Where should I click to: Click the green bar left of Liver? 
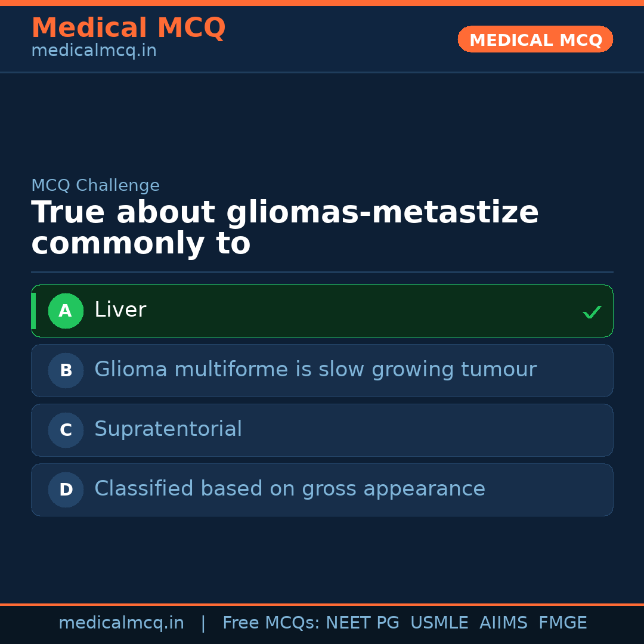pyautogui.click(x=33, y=311)
